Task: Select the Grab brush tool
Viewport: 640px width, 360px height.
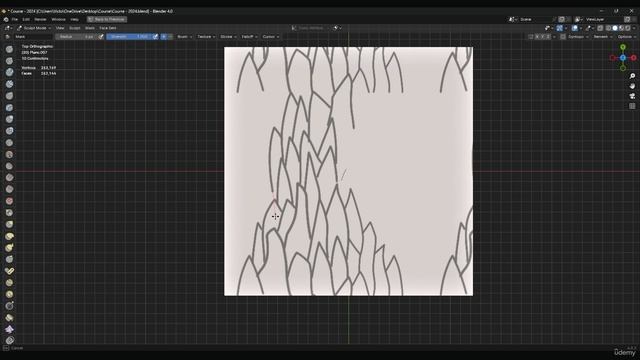Action: click(x=9, y=224)
